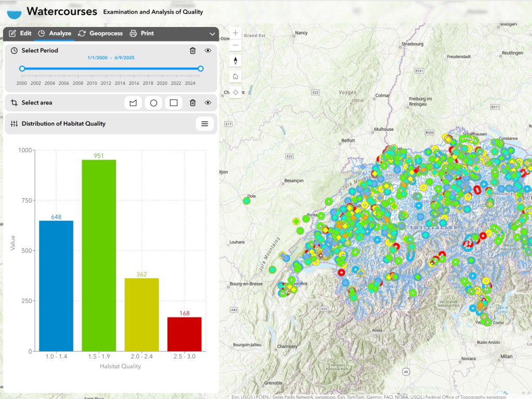Click the Grenoble city label on map
Screen dimensions: 532x399
coord(273,383)
